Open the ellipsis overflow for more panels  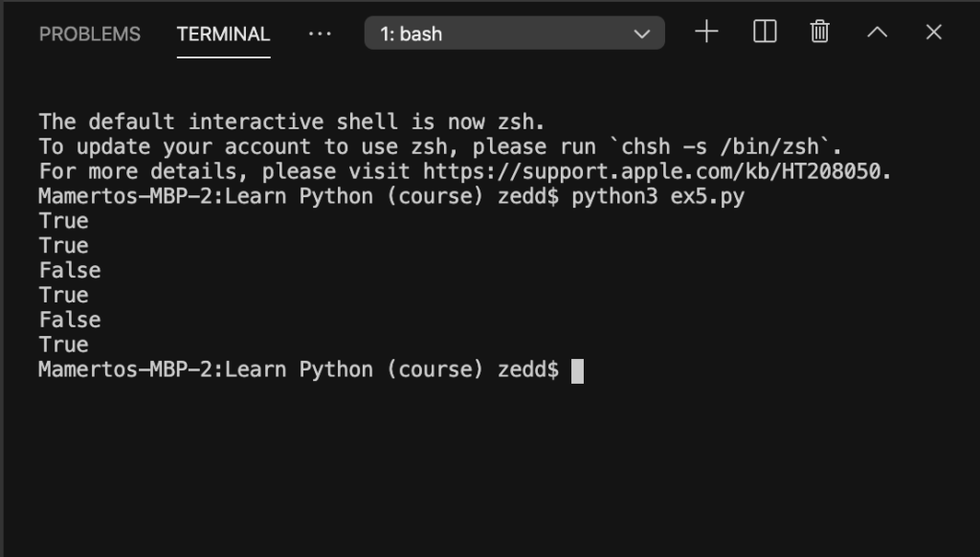tap(320, 33)
